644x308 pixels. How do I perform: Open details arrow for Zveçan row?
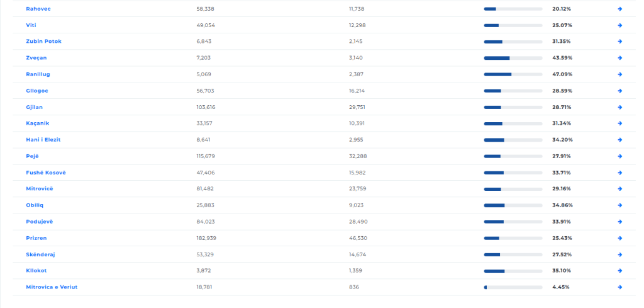click(619, 58)
